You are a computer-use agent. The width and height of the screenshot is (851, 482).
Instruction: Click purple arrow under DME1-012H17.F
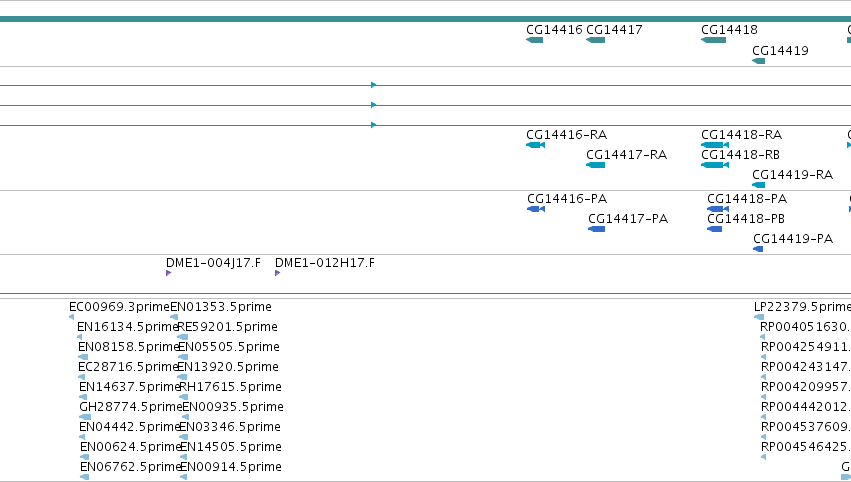pyautogui.click(x=277, y=273)
